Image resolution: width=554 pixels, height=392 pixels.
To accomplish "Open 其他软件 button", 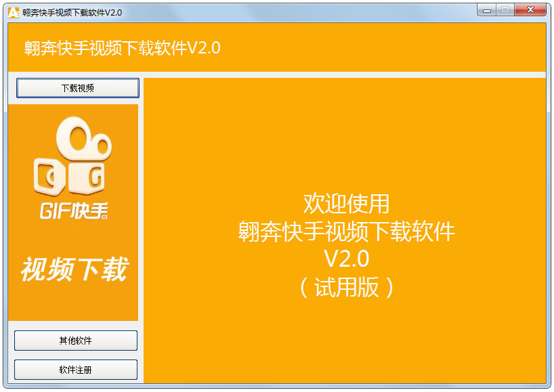I will (76, 341).
